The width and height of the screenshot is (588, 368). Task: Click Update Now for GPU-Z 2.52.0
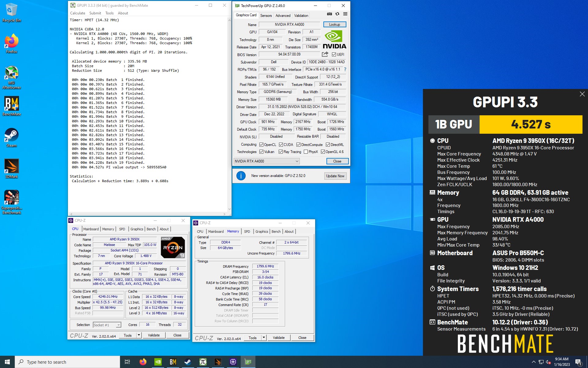(335, 176)
